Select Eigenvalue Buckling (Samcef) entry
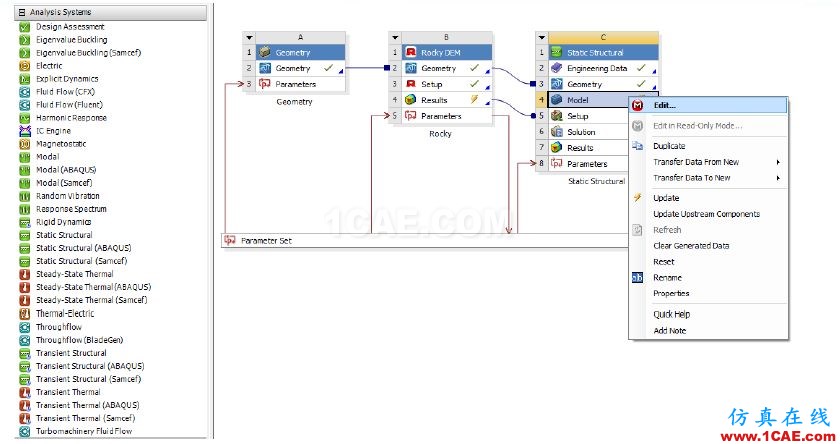The width and height of the screenshot is (840, 444). pyautogui.click(x=88, y=52)
